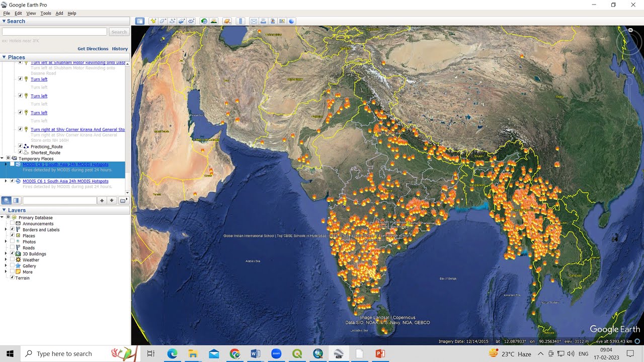
Task: Open PowerPoint from the taskbar
Action: 380,353
